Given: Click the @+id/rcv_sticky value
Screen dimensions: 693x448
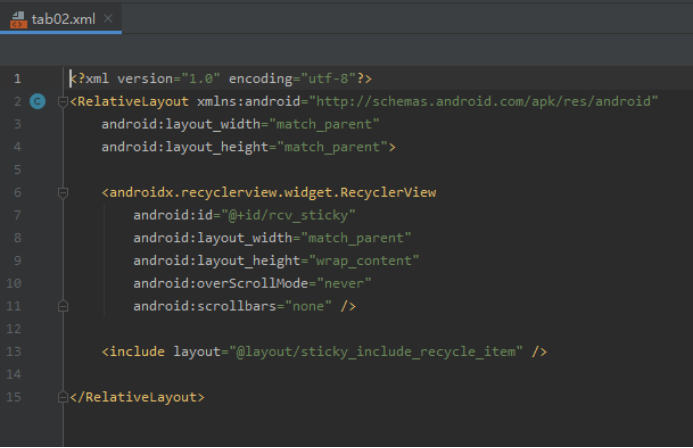Looking at the screenshot, I should [x=288, y=215].
